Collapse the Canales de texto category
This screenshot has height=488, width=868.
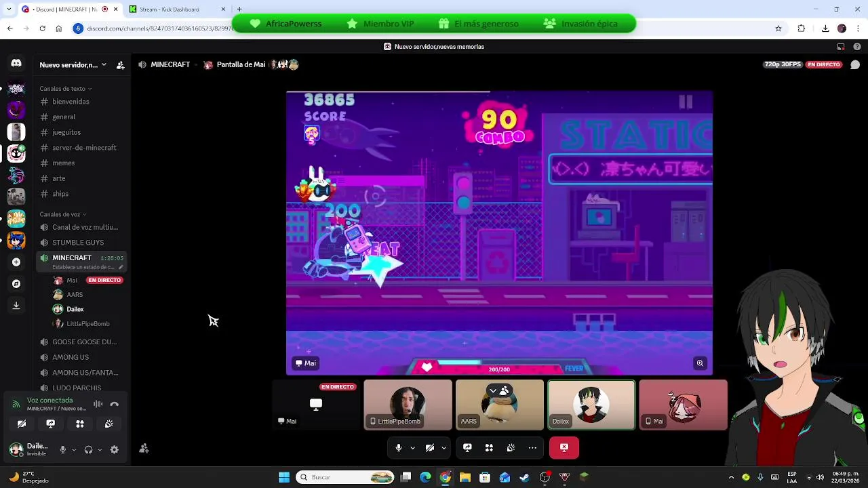[65, 89]
